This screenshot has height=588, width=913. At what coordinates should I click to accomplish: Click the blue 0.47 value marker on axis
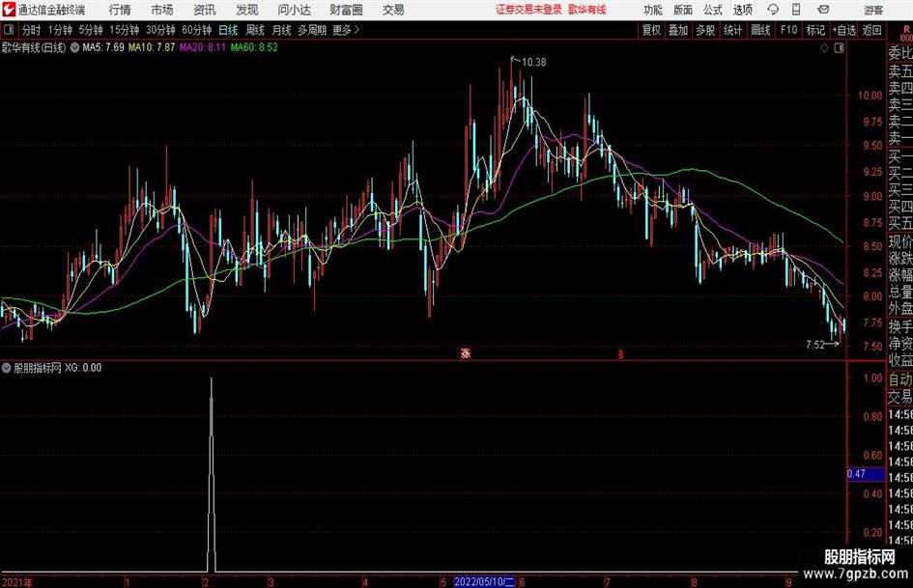click(x=866, y=474)
